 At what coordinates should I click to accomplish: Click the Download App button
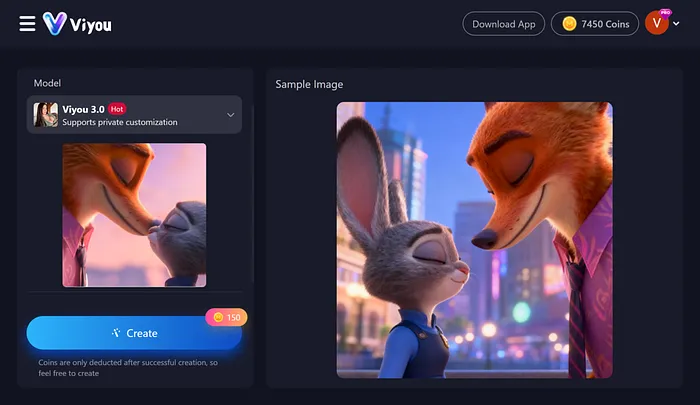[504, 24]
